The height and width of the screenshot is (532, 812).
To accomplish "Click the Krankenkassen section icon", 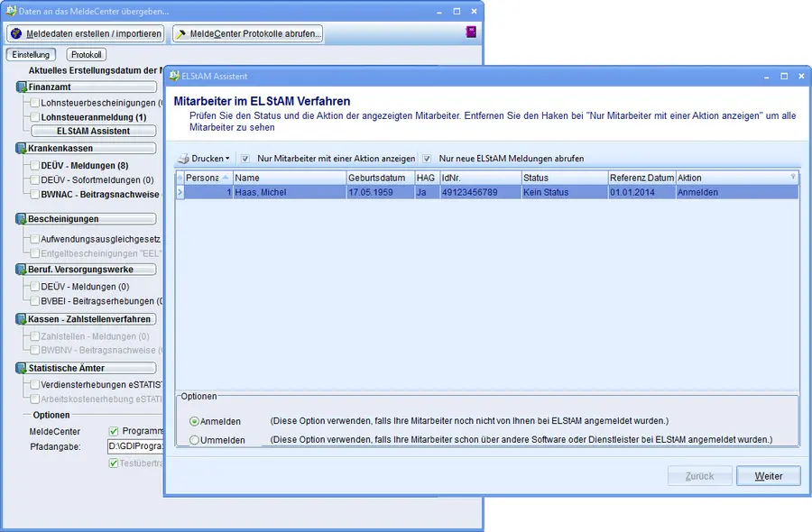I will point(22,148).
